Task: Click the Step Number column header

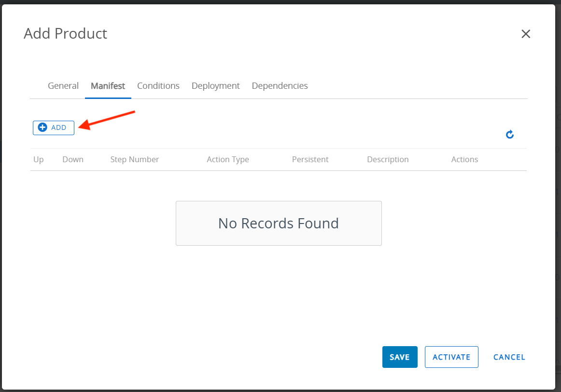Action: [134, 160]
